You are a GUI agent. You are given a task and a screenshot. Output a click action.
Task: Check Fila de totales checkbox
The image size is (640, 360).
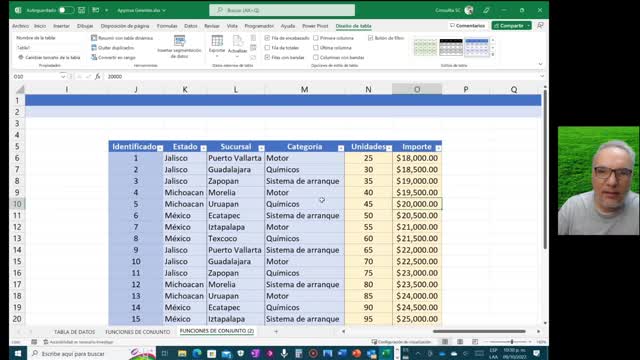(x=267, y=48)
